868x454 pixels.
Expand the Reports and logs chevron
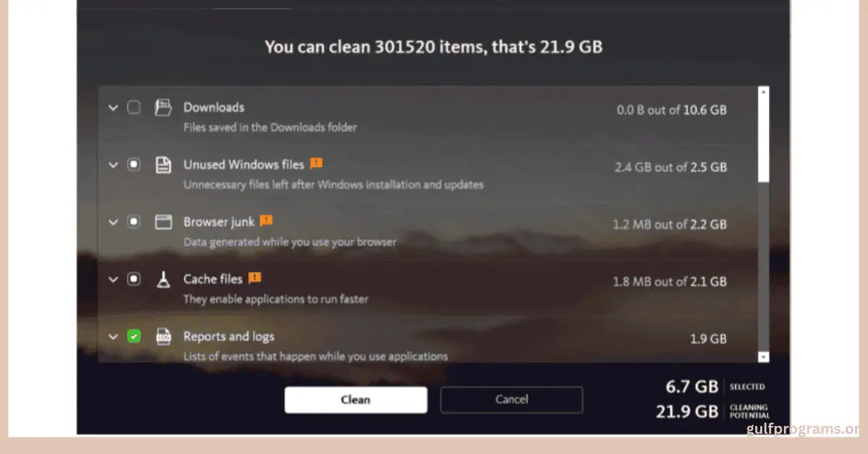click(113, 336)
